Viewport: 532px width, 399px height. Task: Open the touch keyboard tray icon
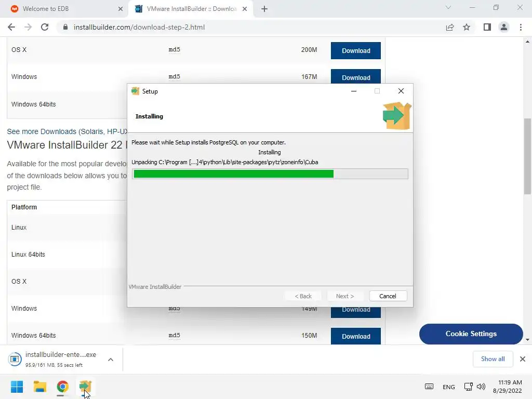(x=429, y=387)
